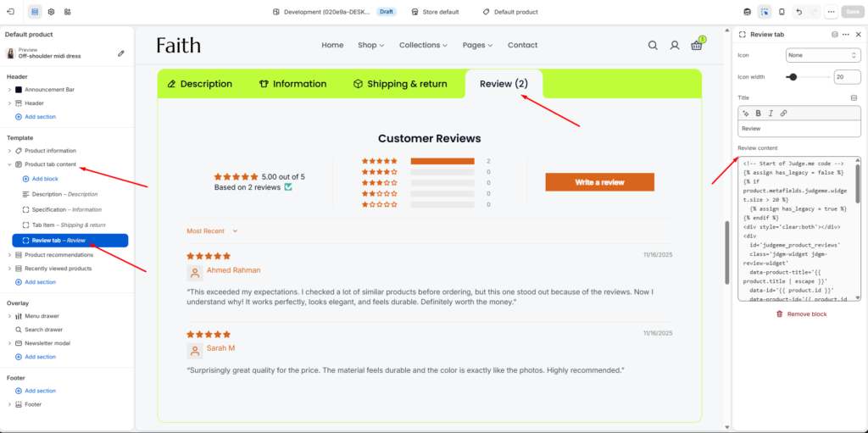Open the Icon dropdown set to None

[x=823, y=55]
